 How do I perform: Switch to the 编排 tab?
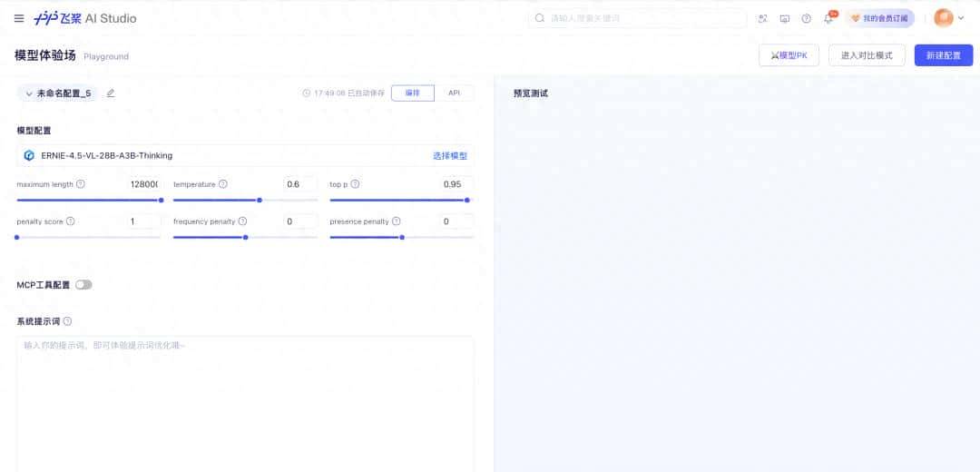(413, 93)
